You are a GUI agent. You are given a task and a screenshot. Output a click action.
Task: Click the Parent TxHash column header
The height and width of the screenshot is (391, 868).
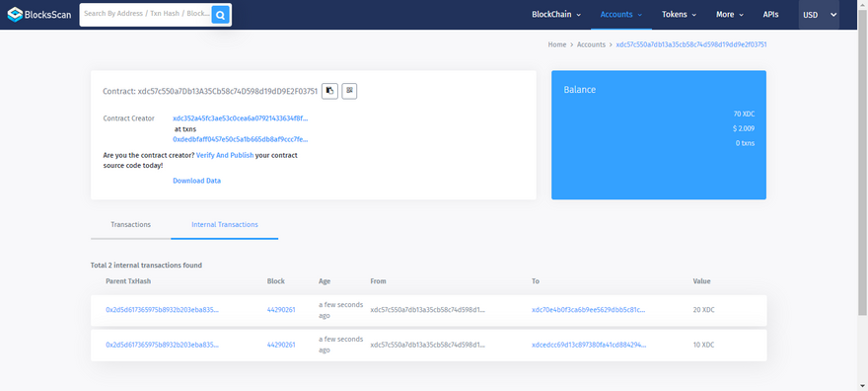click(128, 281)
